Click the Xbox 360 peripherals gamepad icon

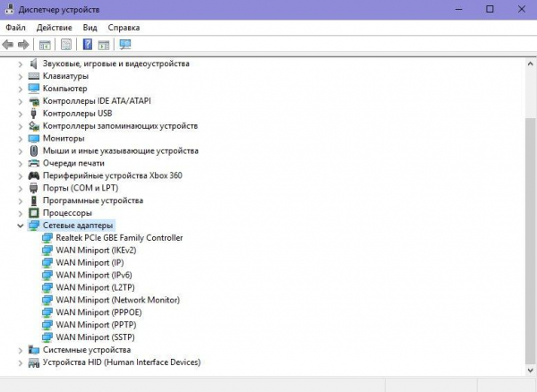[x=35, y=176]
